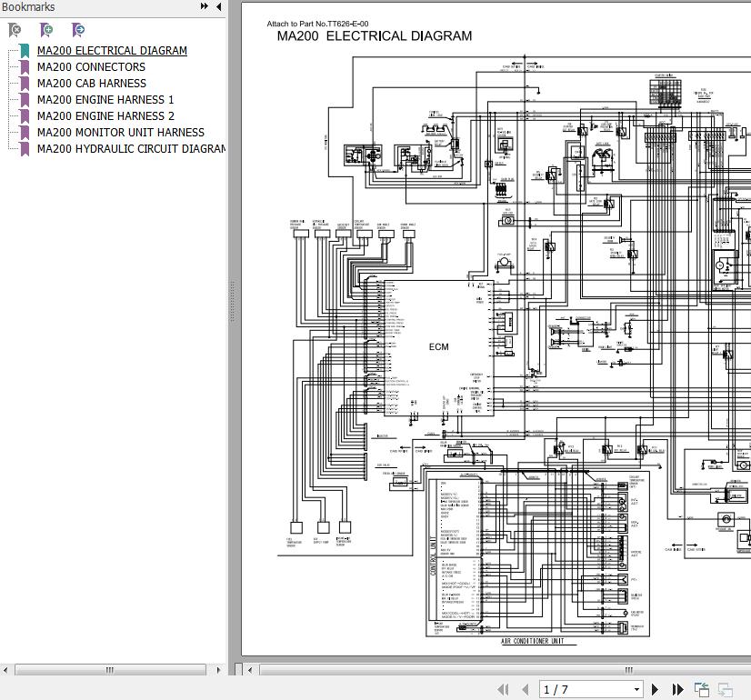Click the CONTROL UNIT vertical label
The width and height of the screenshot is (751, 700).
coord(433,555)
